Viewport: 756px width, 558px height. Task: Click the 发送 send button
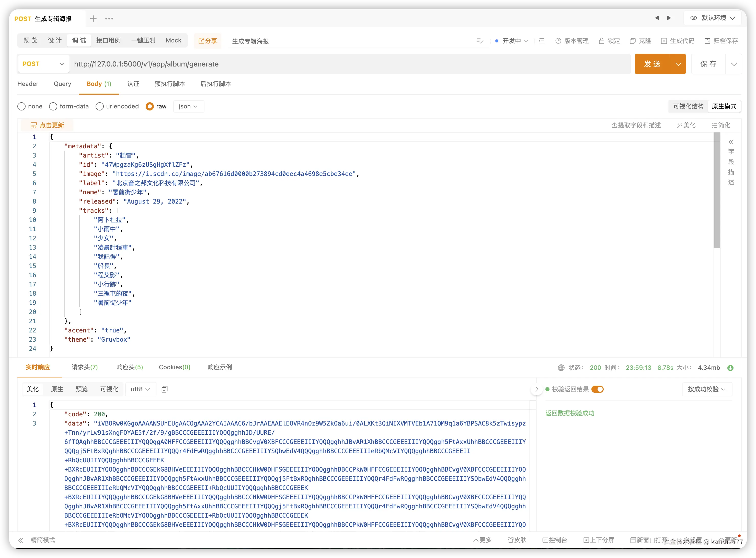652,64
